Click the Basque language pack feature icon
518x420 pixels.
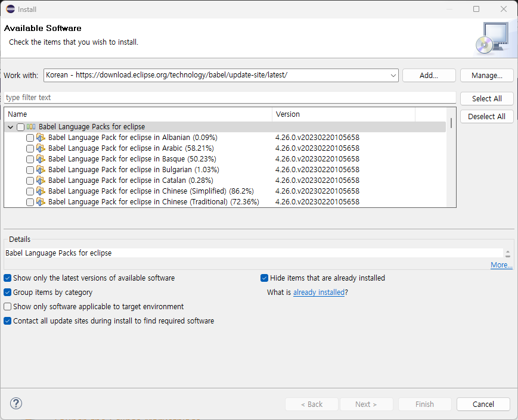[41, 159]
